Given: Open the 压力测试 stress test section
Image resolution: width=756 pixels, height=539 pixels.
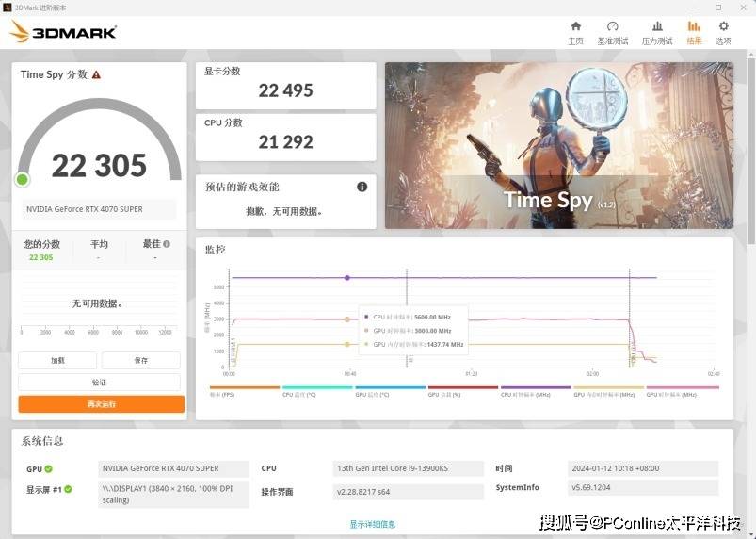Looking at the screenshot, I should (x=657, y=33).
